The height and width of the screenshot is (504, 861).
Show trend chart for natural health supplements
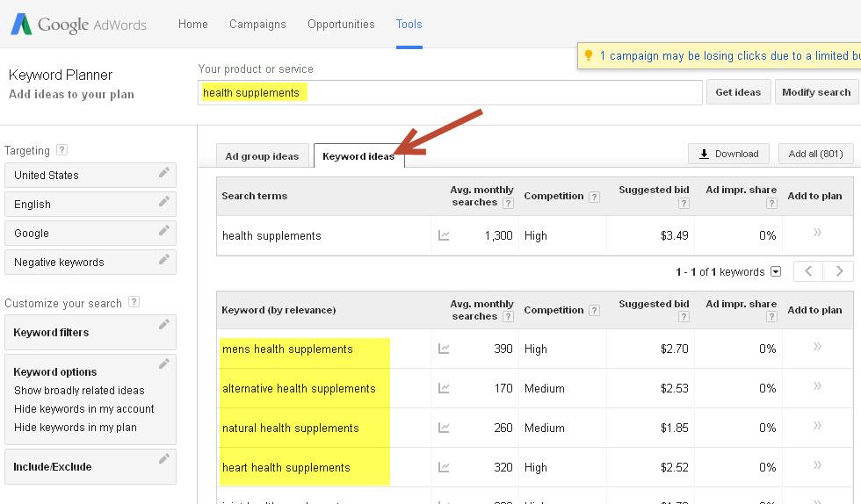[x=444, y=428]
